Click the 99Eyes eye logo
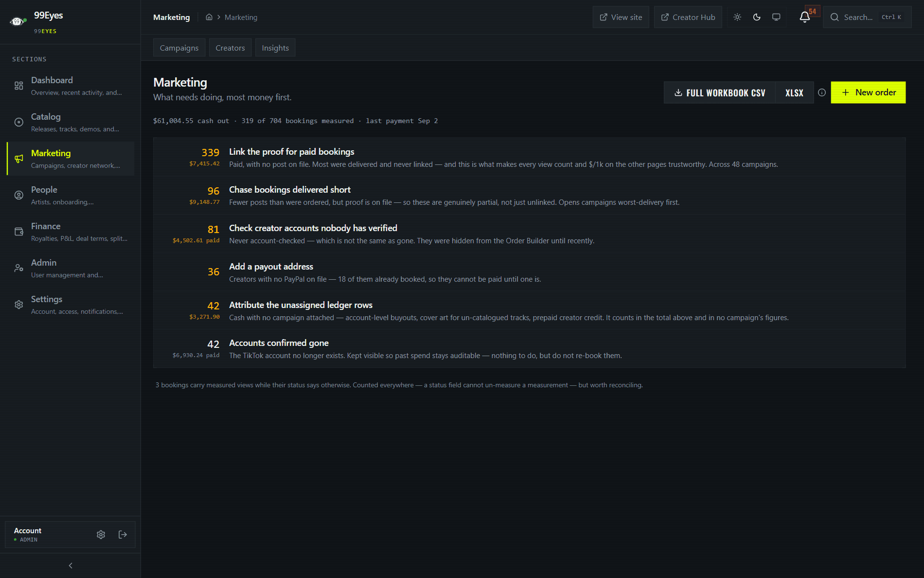This screenshot has height=578, width=924. (18, 21)
